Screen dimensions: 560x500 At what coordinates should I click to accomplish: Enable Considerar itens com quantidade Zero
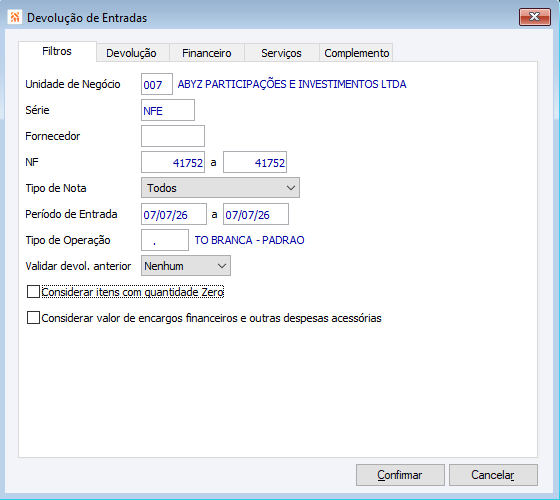[33, 292]
